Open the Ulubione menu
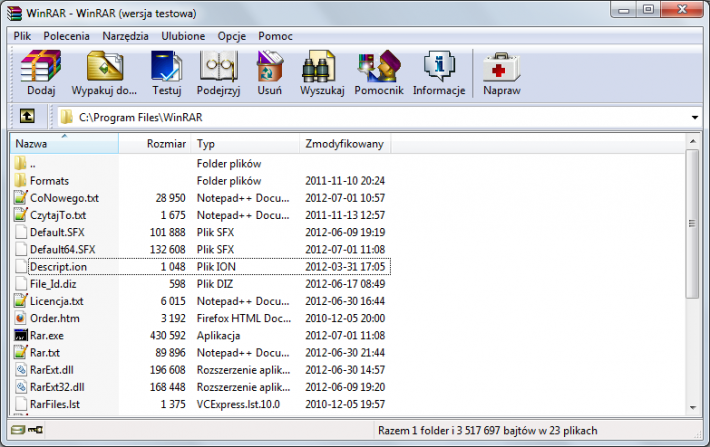 183,36
